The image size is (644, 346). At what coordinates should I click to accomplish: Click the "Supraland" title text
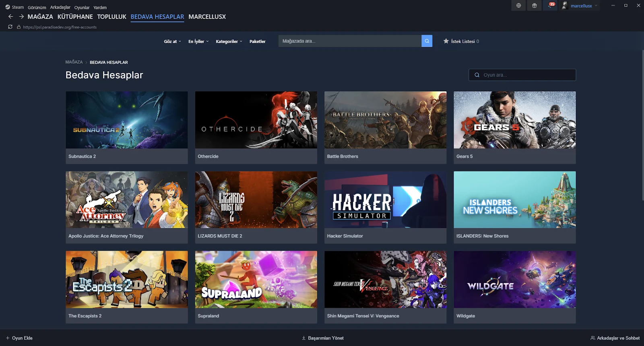coord(208,316)
